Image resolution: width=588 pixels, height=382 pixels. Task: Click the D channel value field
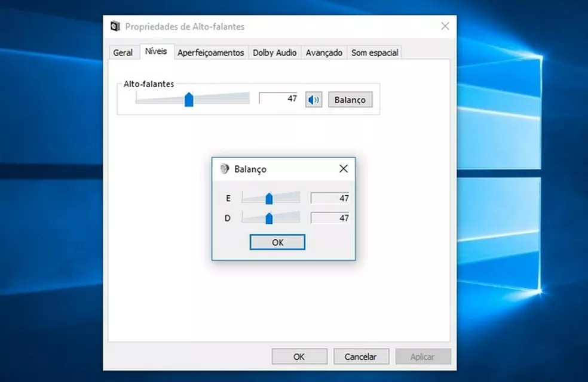pos(330,218)
